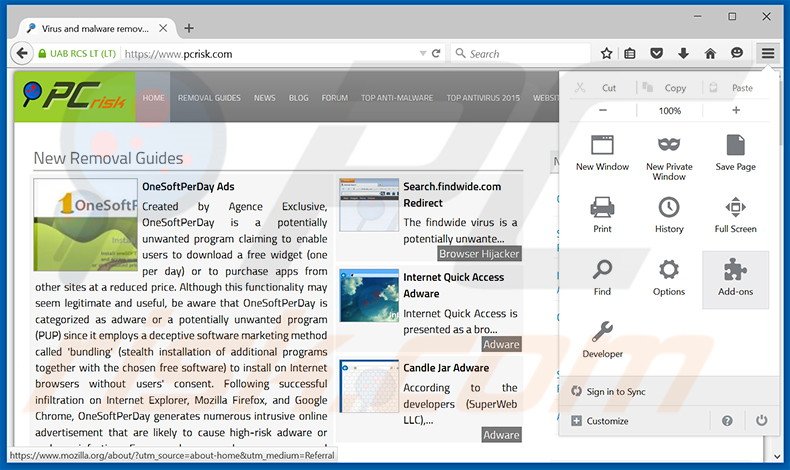Viewport: 790px width, 470px height.
Task: Open a new tab with plus button
Action: click(188, 28)
